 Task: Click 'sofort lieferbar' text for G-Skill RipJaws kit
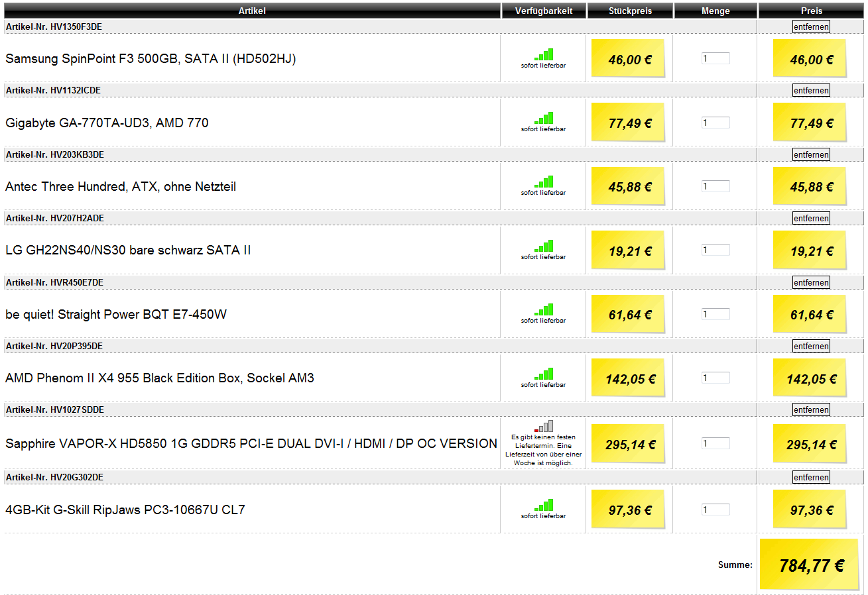[x=543, y=515]
